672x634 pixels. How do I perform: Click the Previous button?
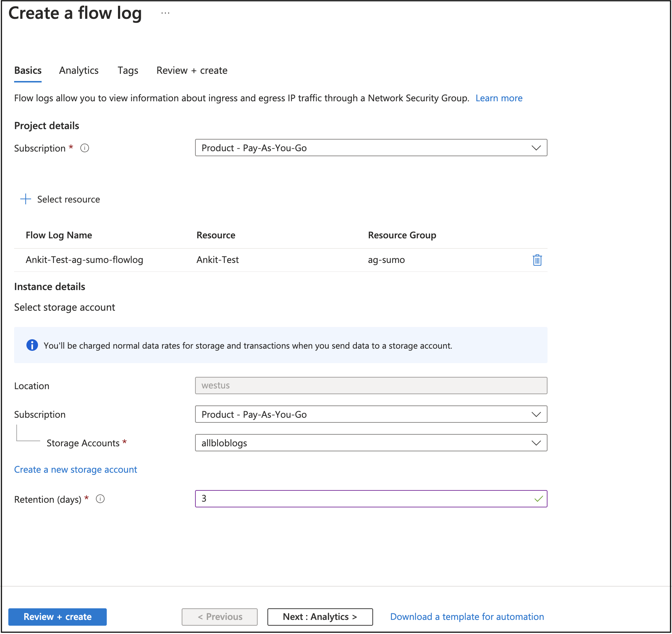pyautogui.click(x=220, y=617)
